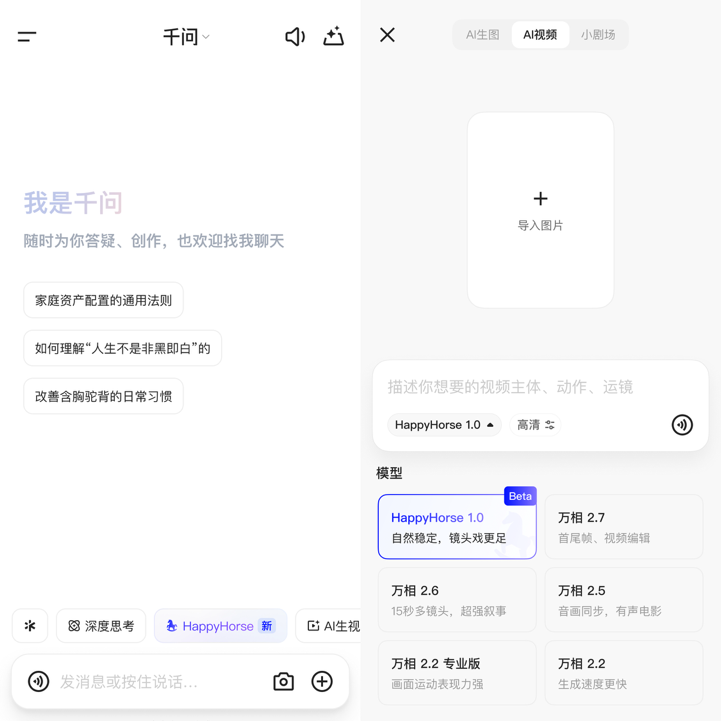Image resolution: width=721 pixels, height=721 pixels.
Task: Collapse the HappyHorse 1.0 model selector
Action: tap(444, 425)
